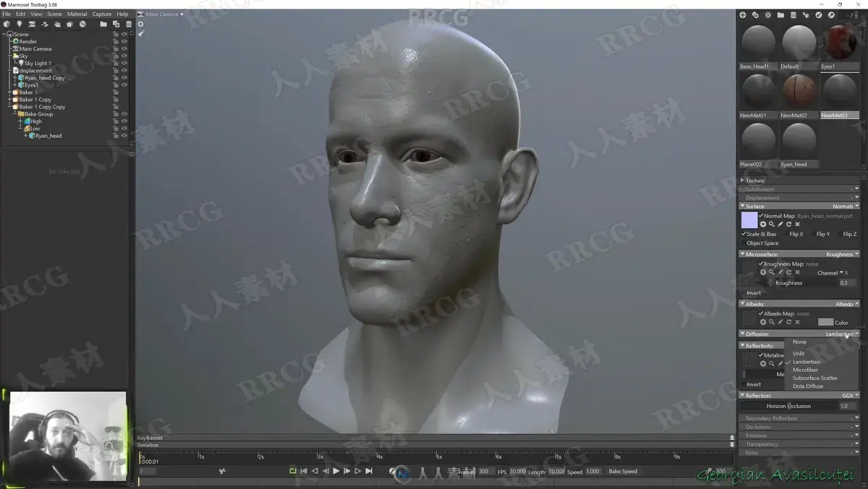Jump to last frame in timeline controls

click(369, 471)
